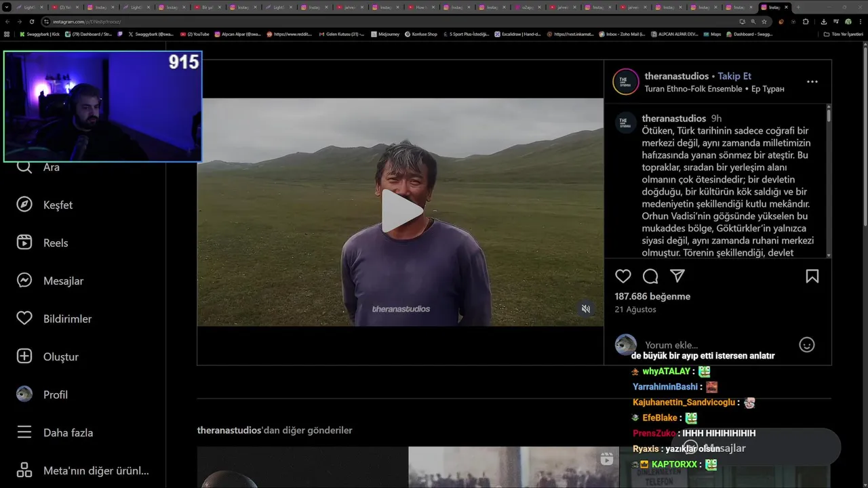
Task: Open the Konfuse Shop bookmark
Action: tap(420, 34)
